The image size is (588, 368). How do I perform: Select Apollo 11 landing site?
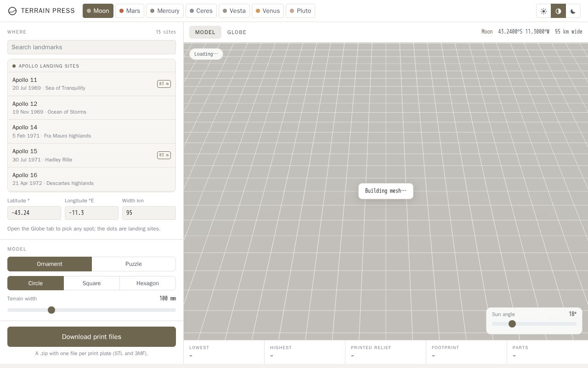point(91,84)
